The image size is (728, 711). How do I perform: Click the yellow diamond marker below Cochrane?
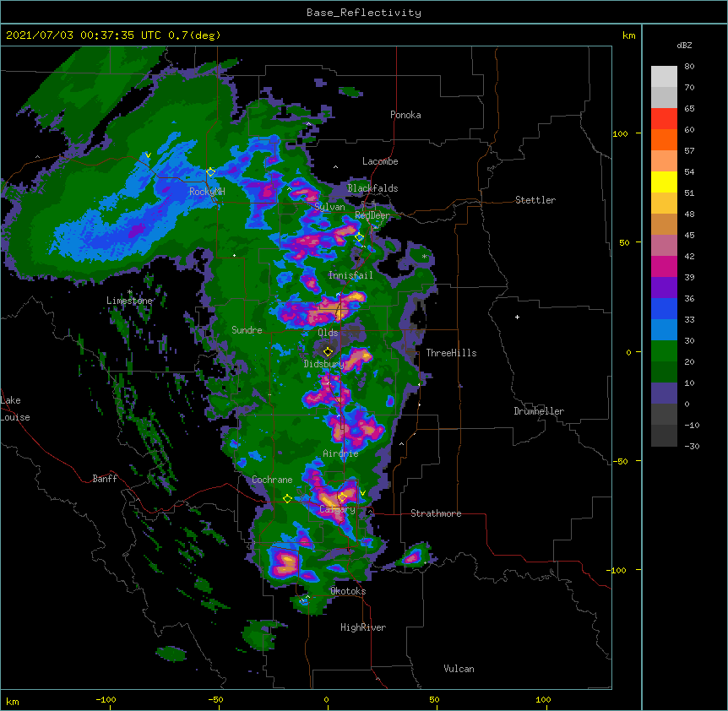pyautogui.click(x=287, y=499)
